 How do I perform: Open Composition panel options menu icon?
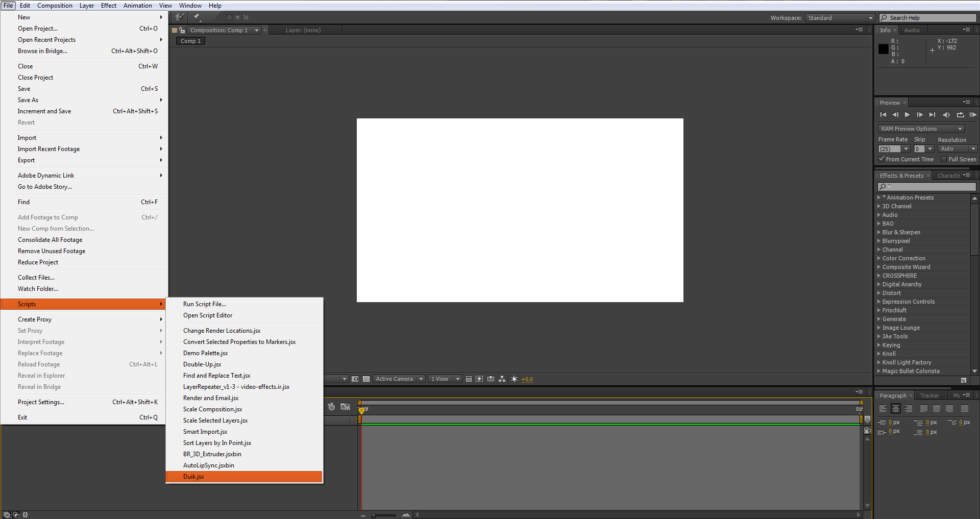859,30
